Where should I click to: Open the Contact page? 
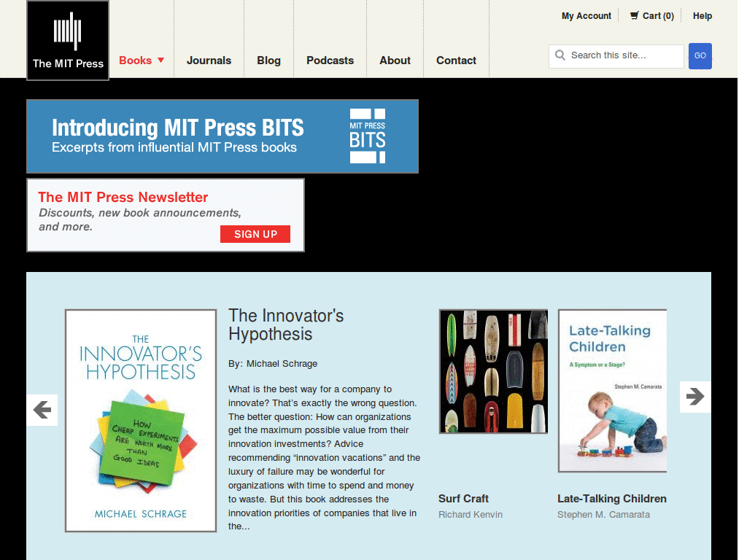pyautogui.click(x=456, y=61)
